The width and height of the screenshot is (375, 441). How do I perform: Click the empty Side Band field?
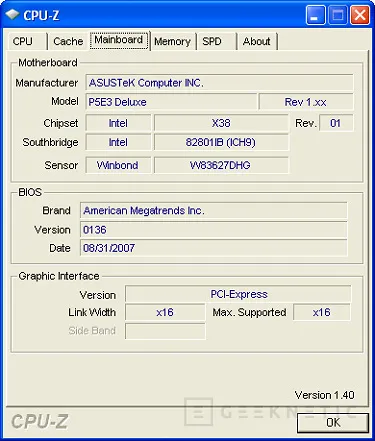point(165,331)
